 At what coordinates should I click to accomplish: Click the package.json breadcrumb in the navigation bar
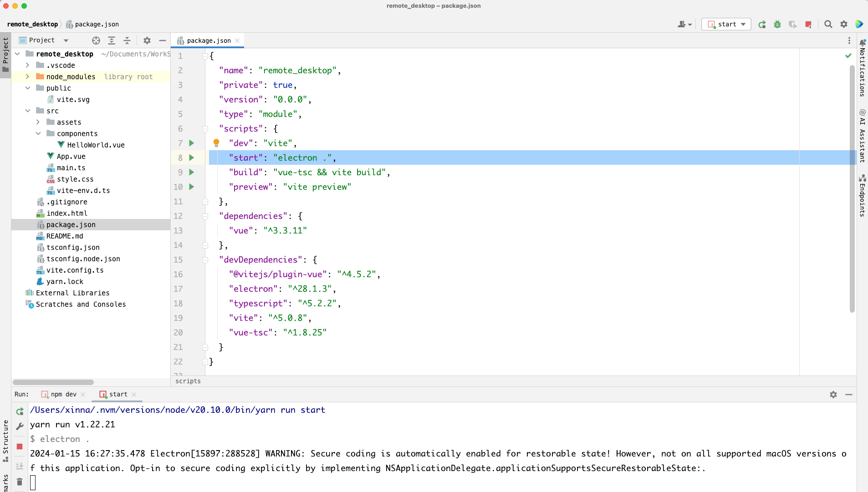[92, 25]
